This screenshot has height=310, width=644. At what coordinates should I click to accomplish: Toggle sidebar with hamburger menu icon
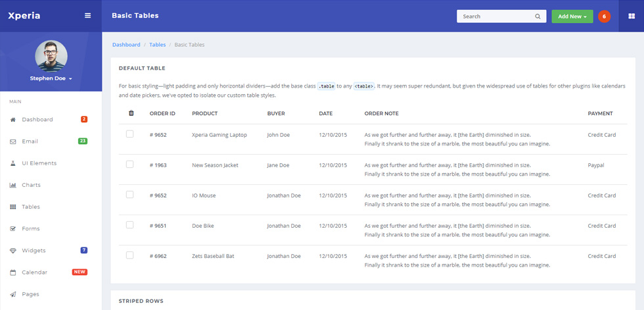(x=87, y=16)
